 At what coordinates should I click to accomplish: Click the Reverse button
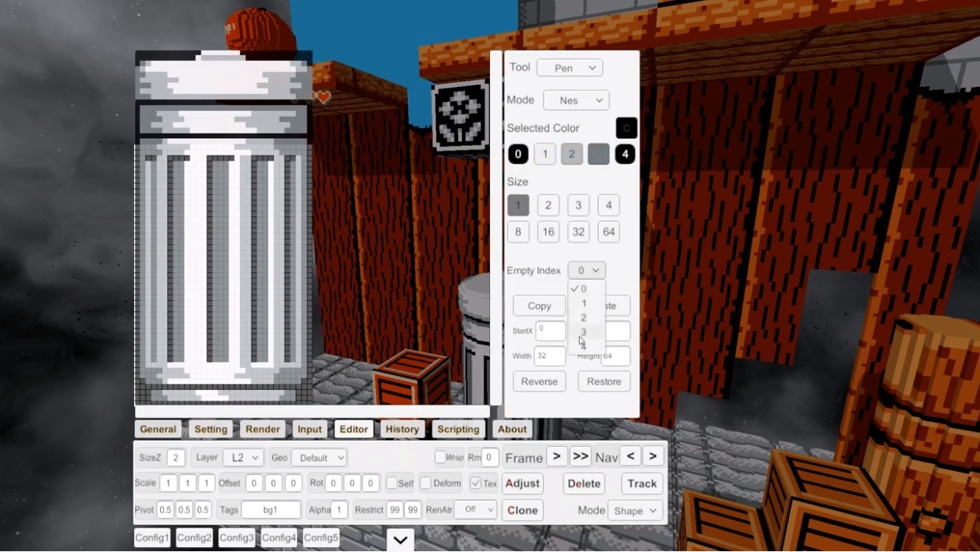(539, 381)
